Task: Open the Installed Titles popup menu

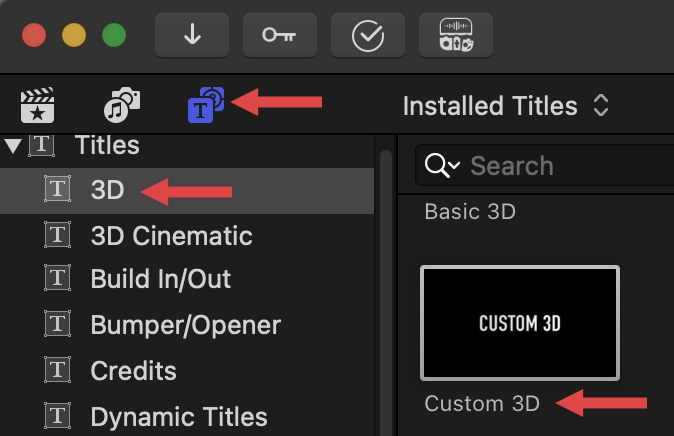Action: pyautogui.click(x=506, y=106)
